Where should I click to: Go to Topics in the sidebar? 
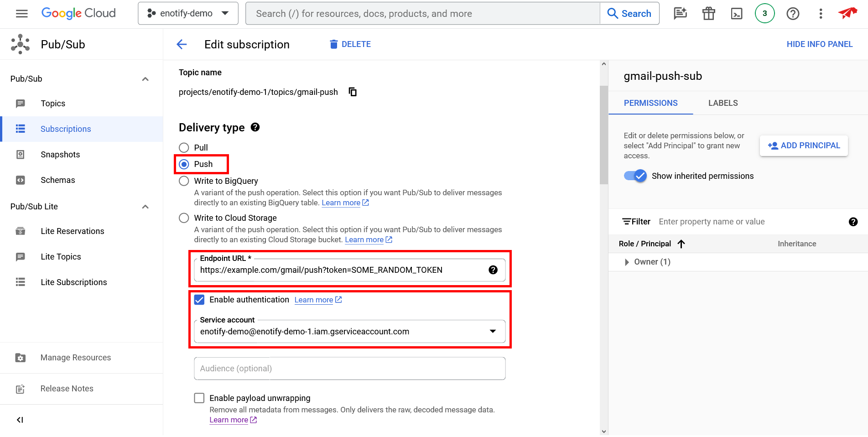click(53, 104)
